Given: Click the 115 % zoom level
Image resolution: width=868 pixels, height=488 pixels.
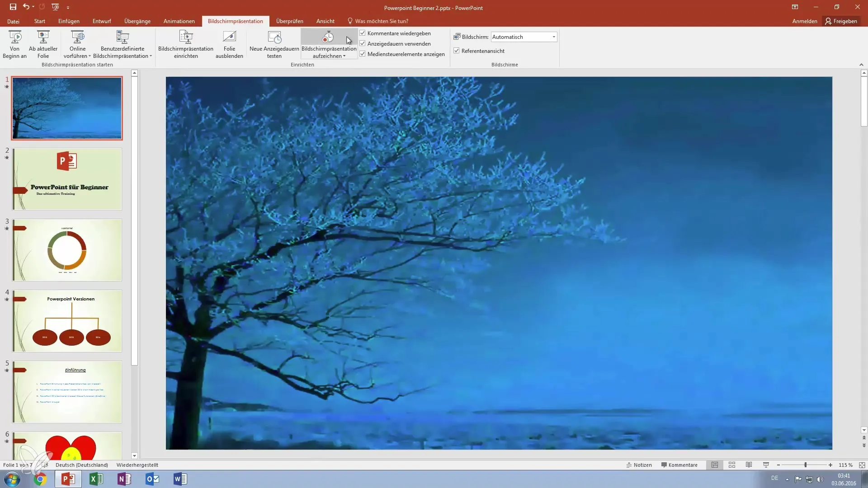Looking at the screenshot, I should pyautogui.click(x=845, y=465).
